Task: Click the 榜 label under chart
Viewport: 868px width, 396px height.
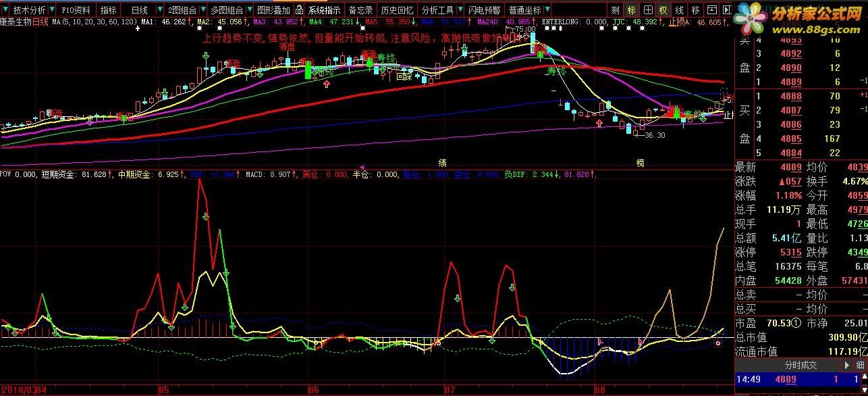Action: click(x=640, y=163)
